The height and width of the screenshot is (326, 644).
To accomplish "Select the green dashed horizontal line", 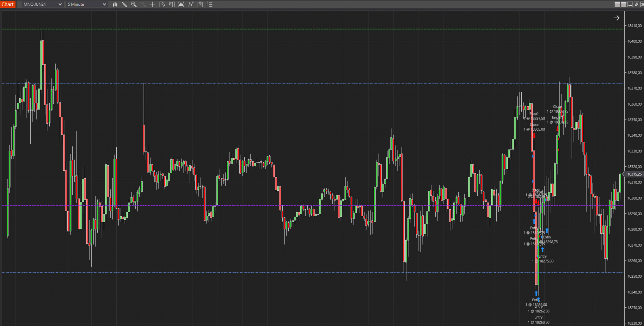I will 312,29.
